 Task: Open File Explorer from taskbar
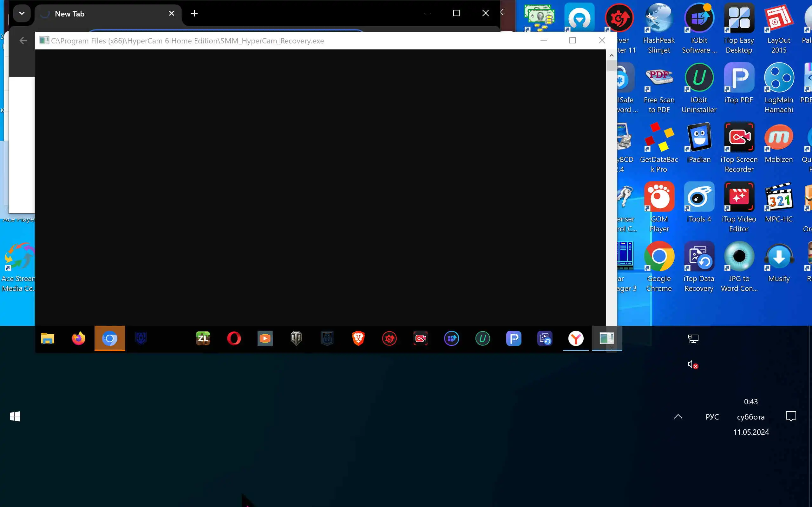click(x=48, y=338)
